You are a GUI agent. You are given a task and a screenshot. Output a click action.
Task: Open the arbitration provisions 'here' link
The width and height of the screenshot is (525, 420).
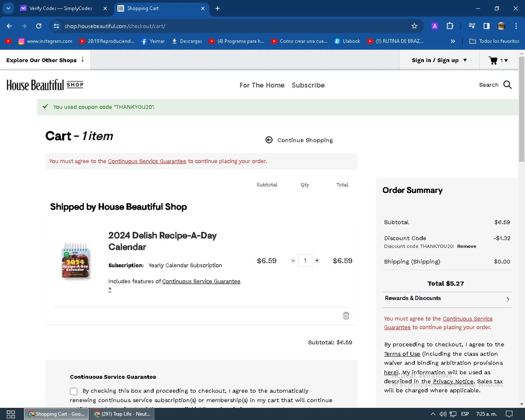tap(391, 372)
